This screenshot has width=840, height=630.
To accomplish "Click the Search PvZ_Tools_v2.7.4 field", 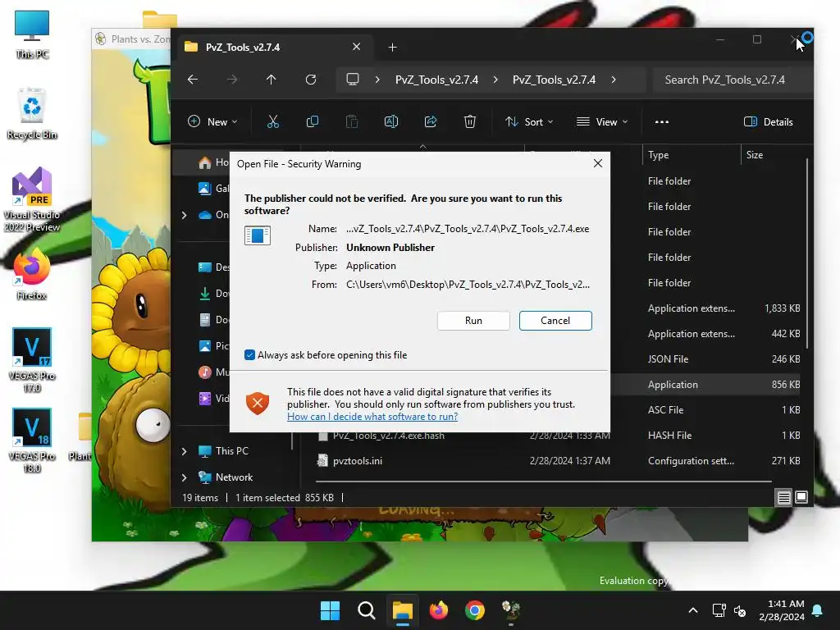I will point(732,80).
